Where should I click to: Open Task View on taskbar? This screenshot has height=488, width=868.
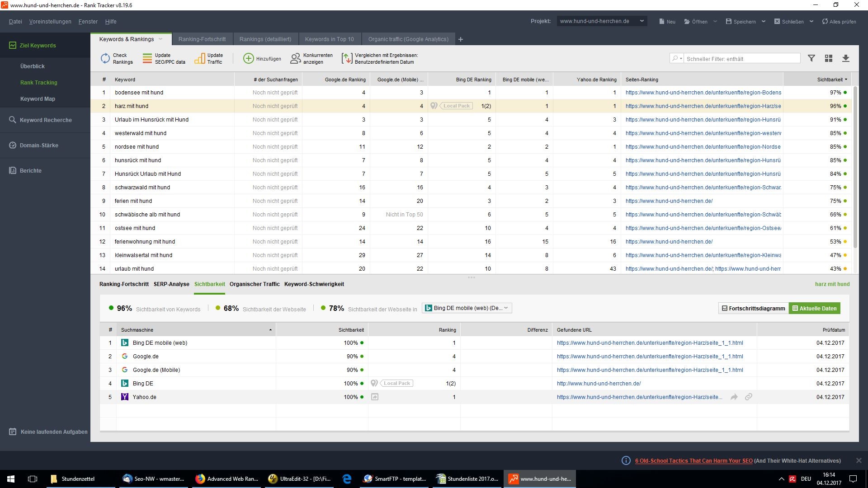click(x=33, y=479)
